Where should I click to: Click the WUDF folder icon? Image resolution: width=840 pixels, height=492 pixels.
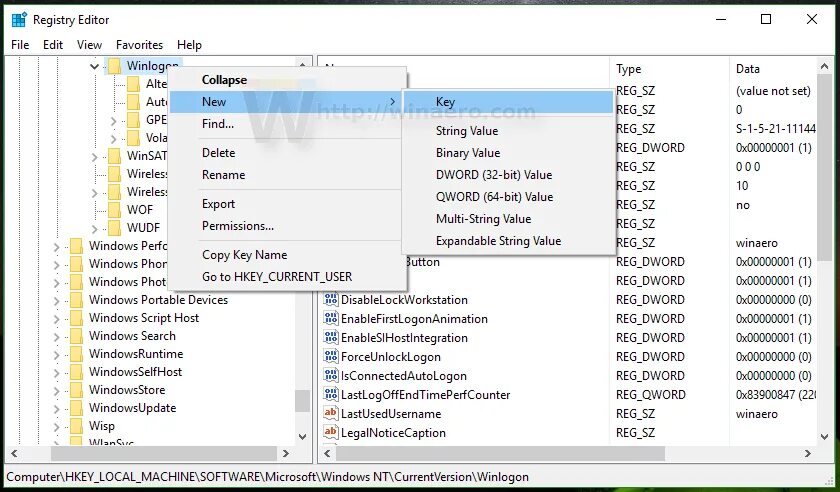pyautogui.click(x=114, y=228)
